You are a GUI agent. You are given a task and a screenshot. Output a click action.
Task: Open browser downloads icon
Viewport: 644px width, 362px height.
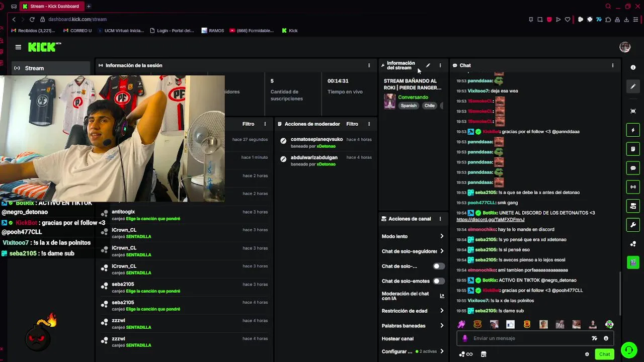(x=626, y=20)
